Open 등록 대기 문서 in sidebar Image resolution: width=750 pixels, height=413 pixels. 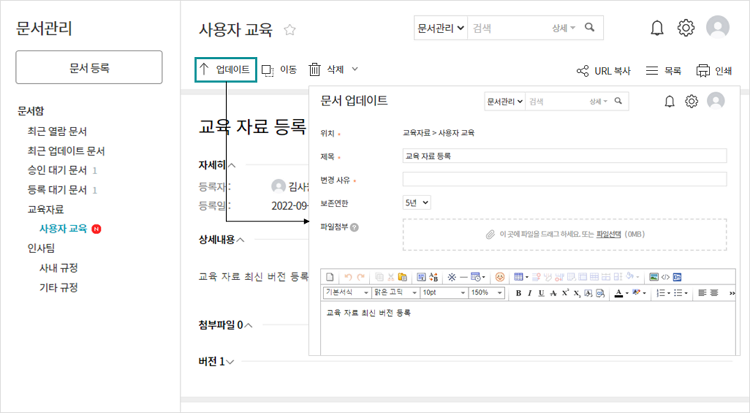tap(57, 190)
